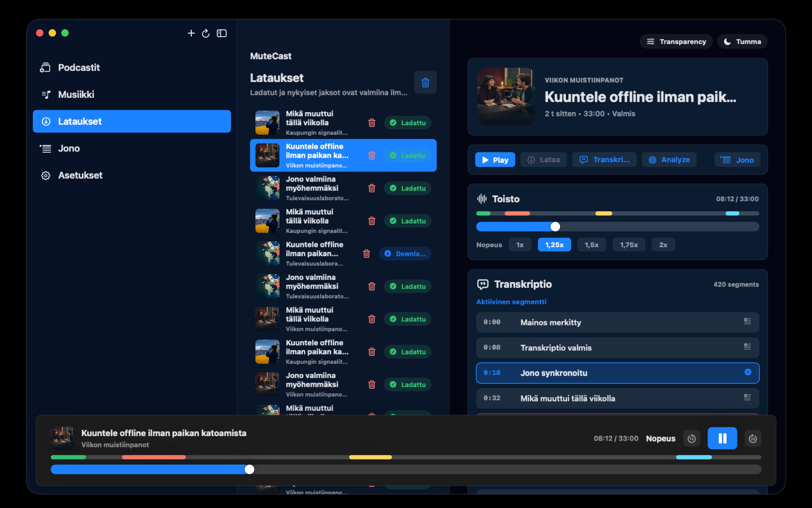This screenshot has height=508, width=812.
Task: Select the 1,25x playback speed
Action: pos(554,245)
